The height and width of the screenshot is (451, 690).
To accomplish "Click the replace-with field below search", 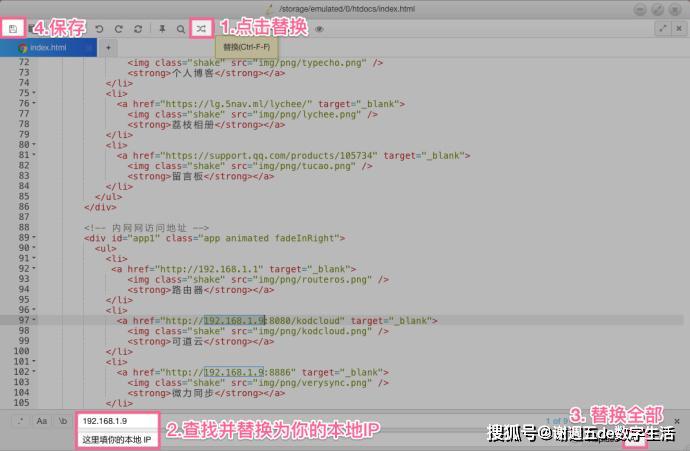I will click(117, 439).
